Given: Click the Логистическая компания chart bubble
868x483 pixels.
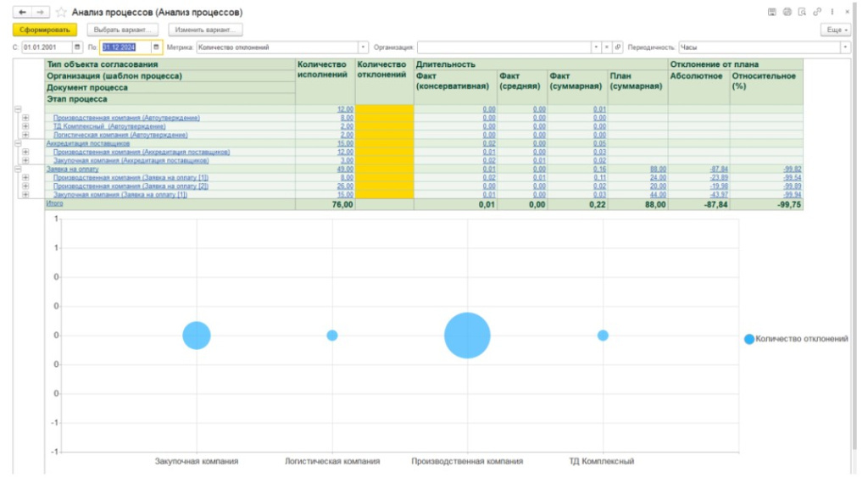Looking at the screenshot, I should [x=332, y=336].
